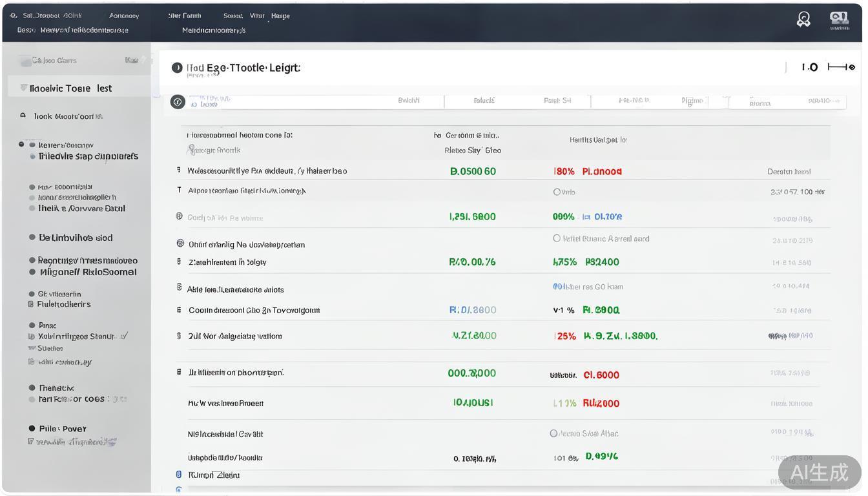Click the search field in the filter bar
Image resolution: width=868 pixels, height=496 pixels.
[291, 102]
